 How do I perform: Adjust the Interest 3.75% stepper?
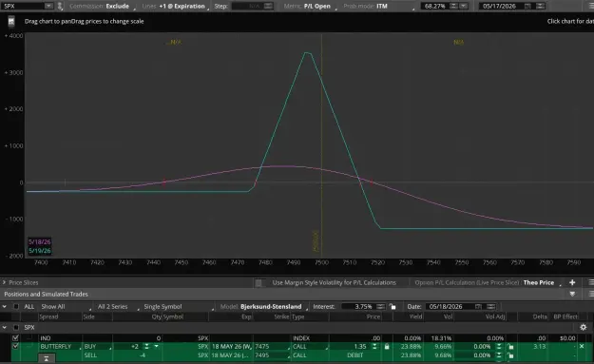381,306
